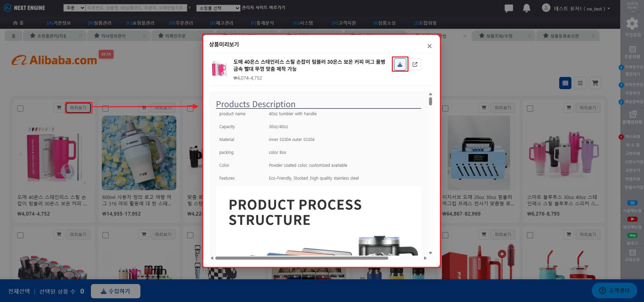Tick the Bluetooth tumbler product checkbox
This screenshot has height=302, width=644.
pos(530,108)
